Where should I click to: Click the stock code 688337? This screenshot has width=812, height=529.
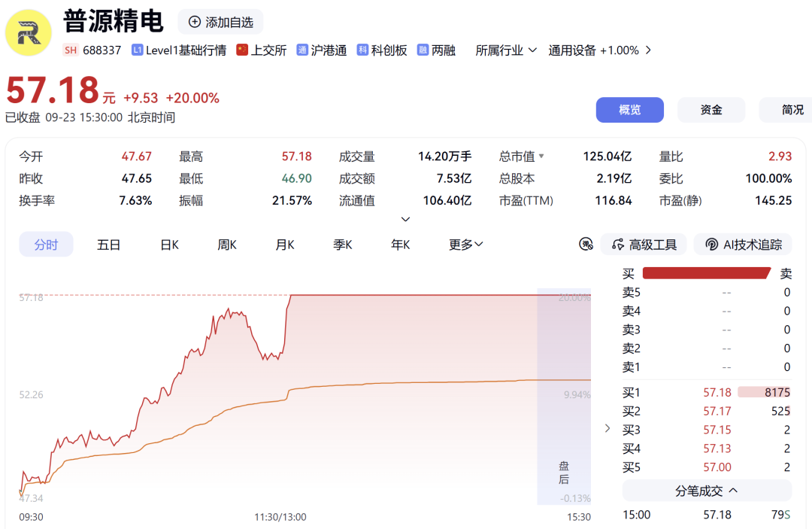click(x=102, y=50)
